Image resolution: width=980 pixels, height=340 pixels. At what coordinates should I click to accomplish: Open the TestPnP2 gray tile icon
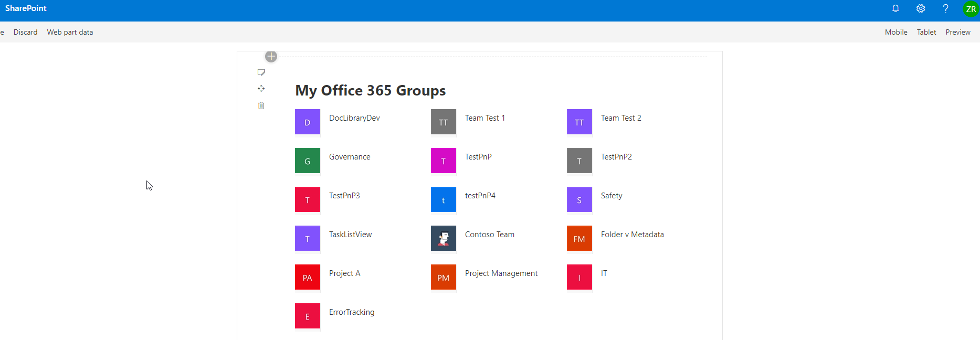pos(579,161)
